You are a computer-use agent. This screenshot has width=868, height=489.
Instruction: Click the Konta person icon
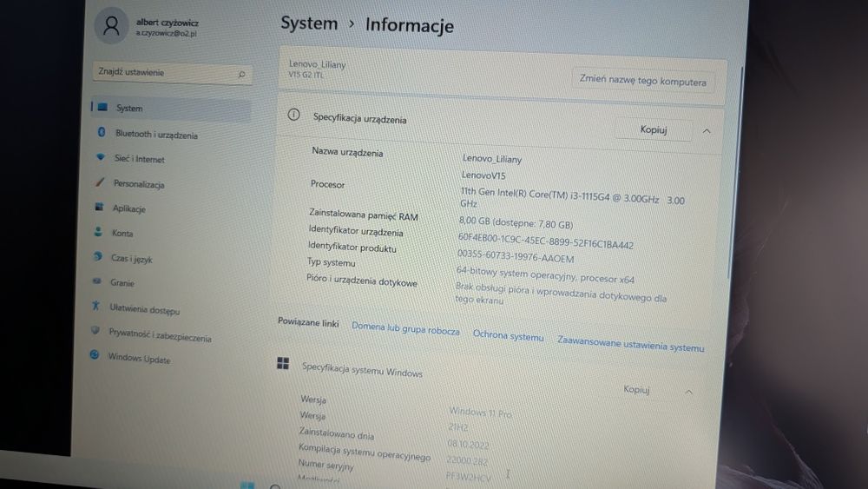(x=98, y=232)
